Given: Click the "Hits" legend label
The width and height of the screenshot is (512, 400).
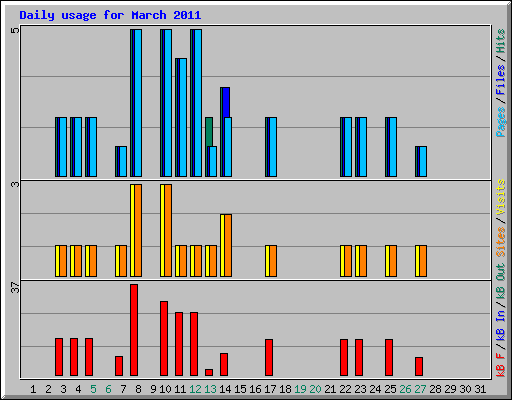Looking at the screenshot, I should pos(500,41).
